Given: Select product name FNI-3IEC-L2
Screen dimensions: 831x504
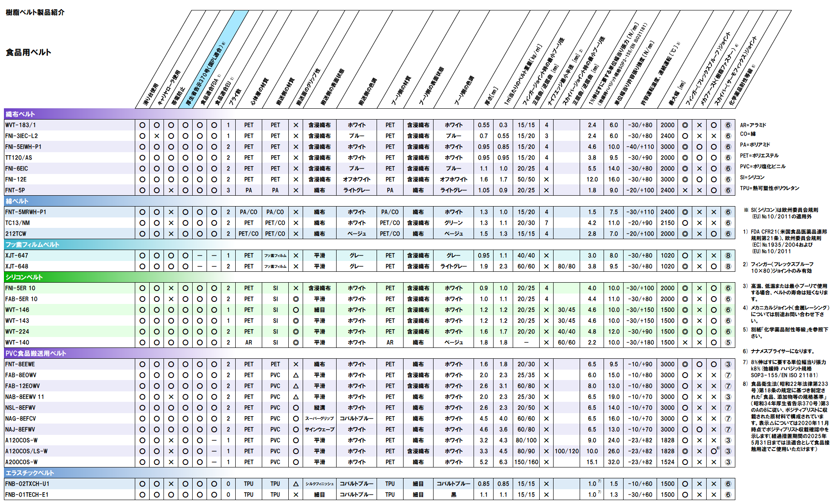Looking at the screenshot, I should pos(21,136).
